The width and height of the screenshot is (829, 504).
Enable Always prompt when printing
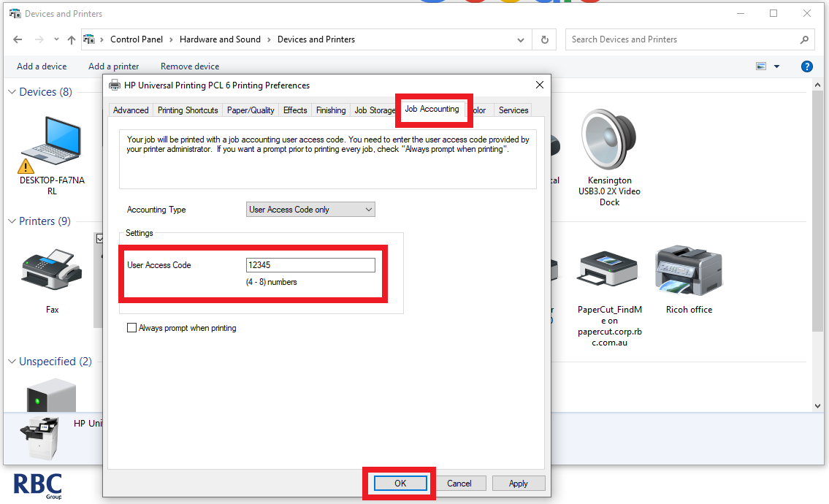tap(132, 327)
